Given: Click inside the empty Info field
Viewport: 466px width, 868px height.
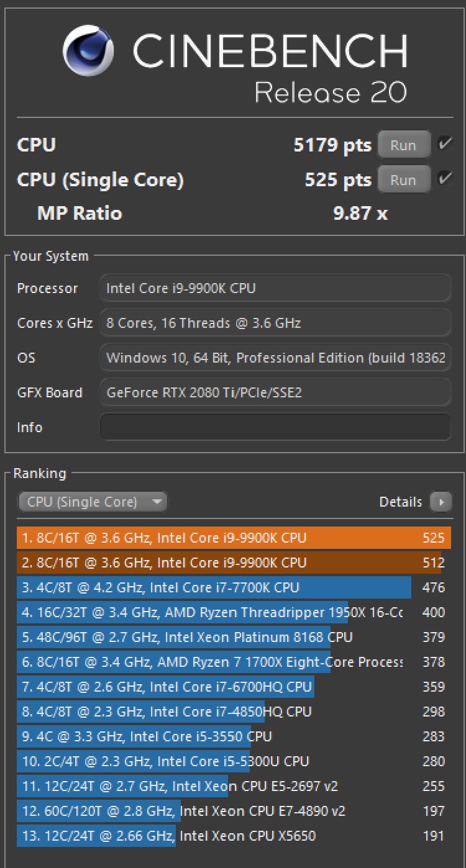Looking at the screenshot, I should coord(275,427).
